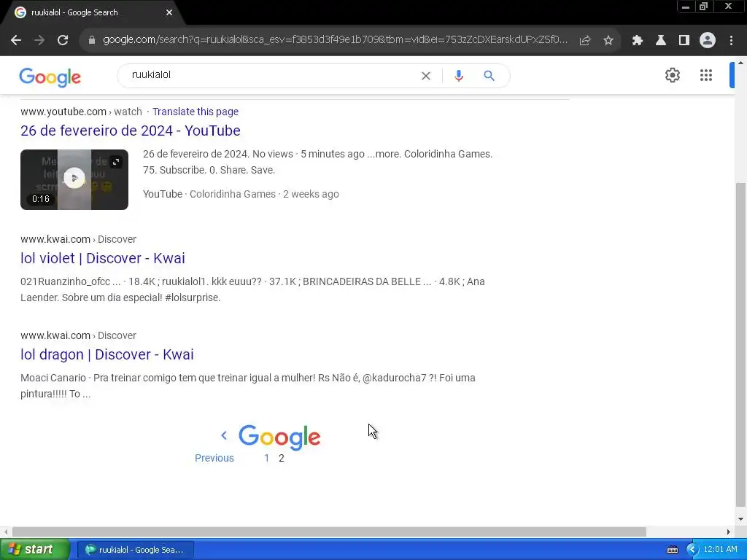Screen dimensions: 747x560
Task: Click the first www.kwai.com › Discover breadcrumb
Action: [x=78, y=239]
